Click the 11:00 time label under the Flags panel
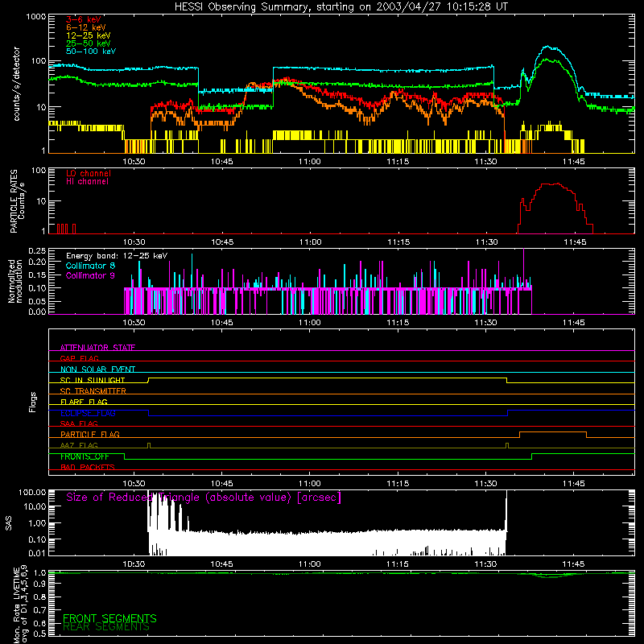The width and height of the screenshot is (644, 644). (310, 484)
